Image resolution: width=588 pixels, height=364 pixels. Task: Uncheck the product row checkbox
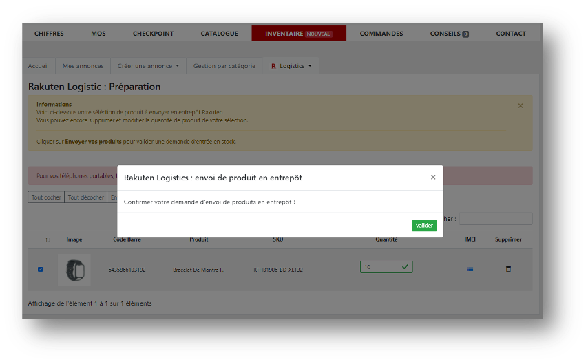40,269
